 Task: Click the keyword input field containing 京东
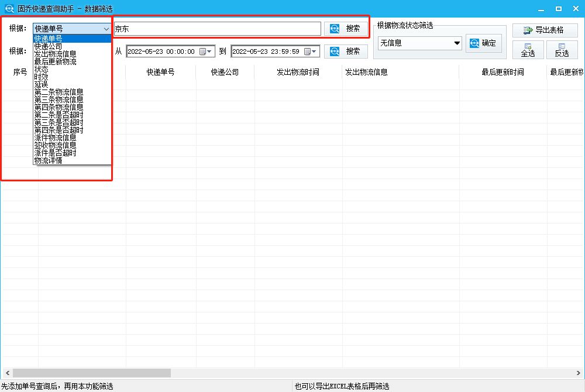point(216,29)
